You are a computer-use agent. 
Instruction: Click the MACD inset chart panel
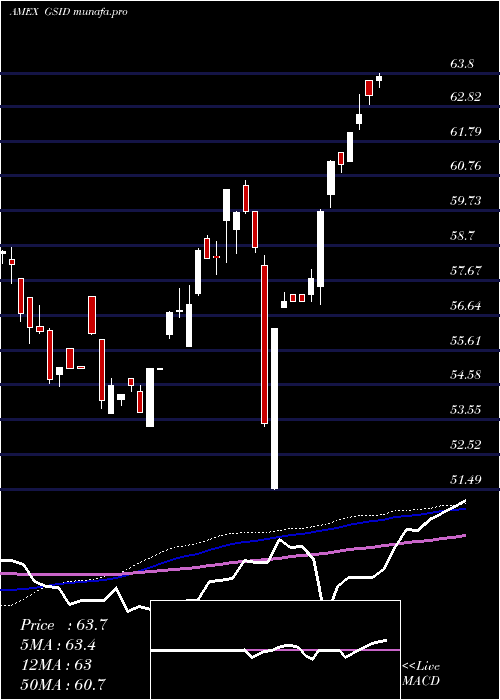[x=275, y=650]
